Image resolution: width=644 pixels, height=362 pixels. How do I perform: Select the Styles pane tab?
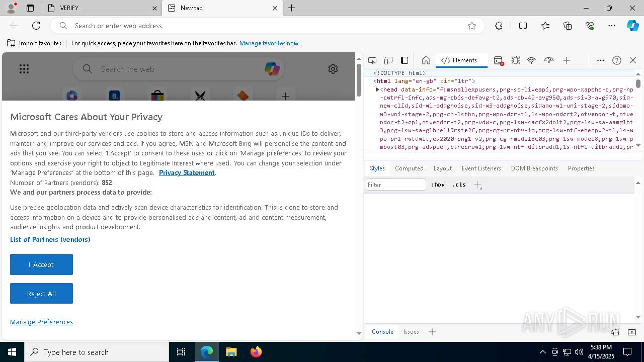(x=377, y=168)
